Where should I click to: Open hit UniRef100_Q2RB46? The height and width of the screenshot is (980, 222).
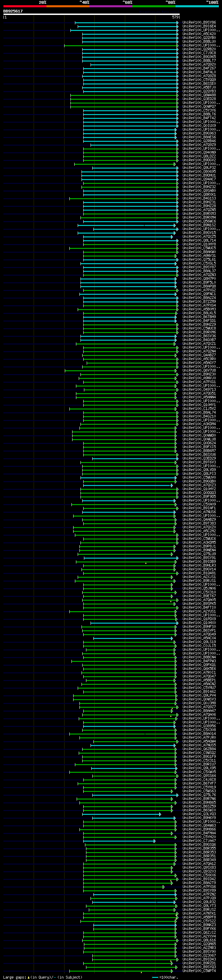pos(199,141)
